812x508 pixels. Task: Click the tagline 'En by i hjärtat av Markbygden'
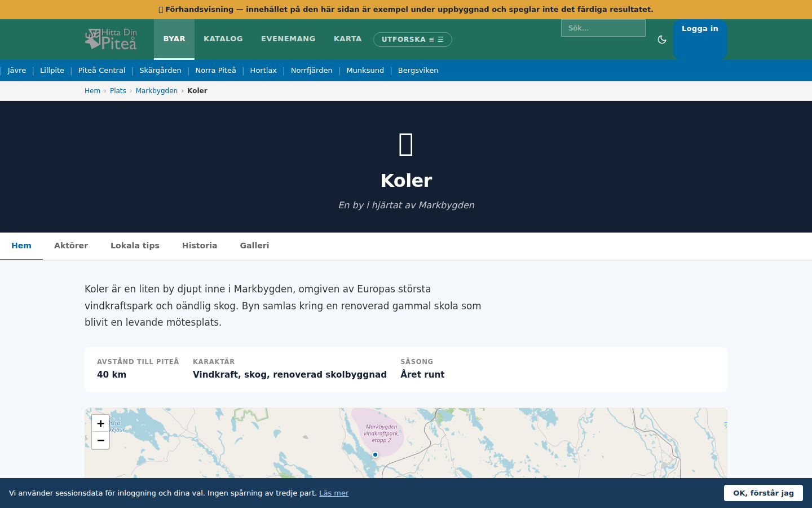coord(406,205)
